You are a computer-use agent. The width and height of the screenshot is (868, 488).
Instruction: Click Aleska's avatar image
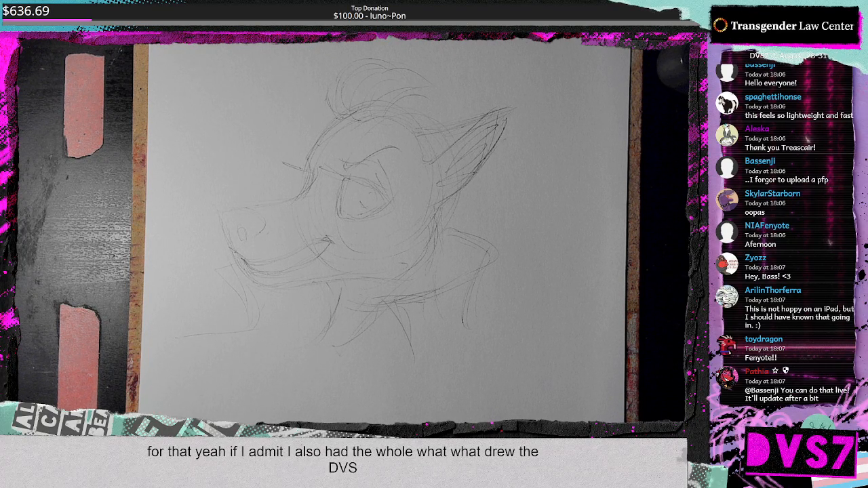pos(727,135)
